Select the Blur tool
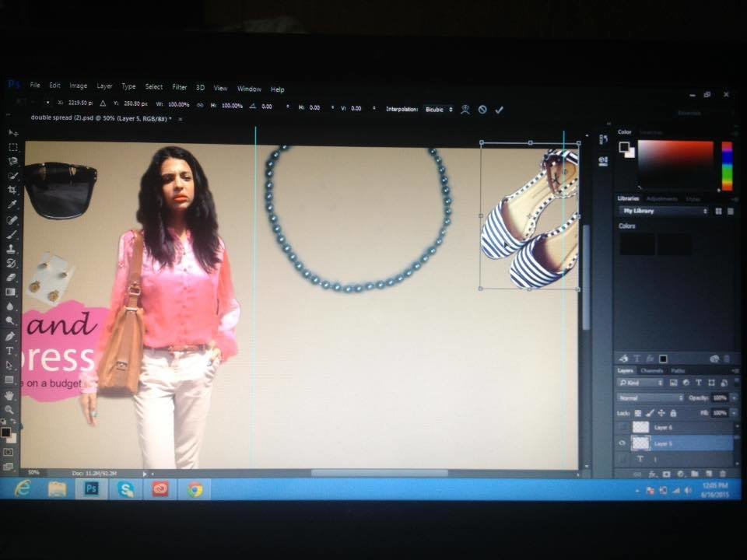The width and height of the screenshot is (747, 560). pyautogui.click(x=10, y=306)
